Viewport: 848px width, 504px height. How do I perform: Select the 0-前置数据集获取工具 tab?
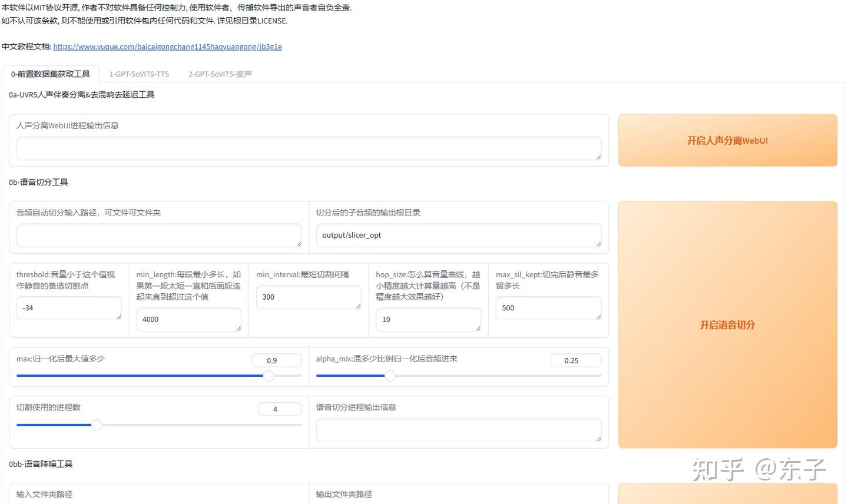(x=51, y=74)
